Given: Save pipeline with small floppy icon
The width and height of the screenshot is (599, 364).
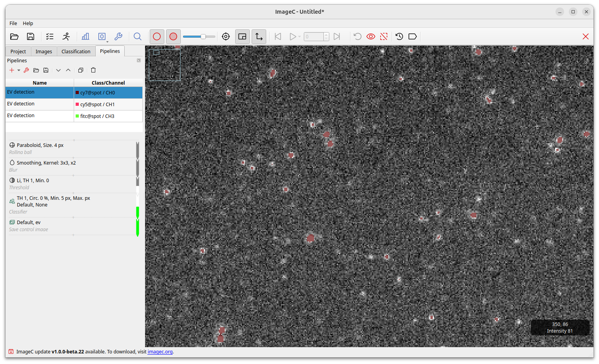Looking at the screenshot, I should (x=46, y=70).
